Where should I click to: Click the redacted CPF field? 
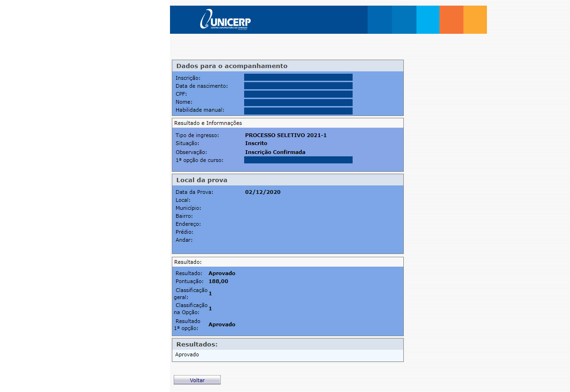(298, 94)
